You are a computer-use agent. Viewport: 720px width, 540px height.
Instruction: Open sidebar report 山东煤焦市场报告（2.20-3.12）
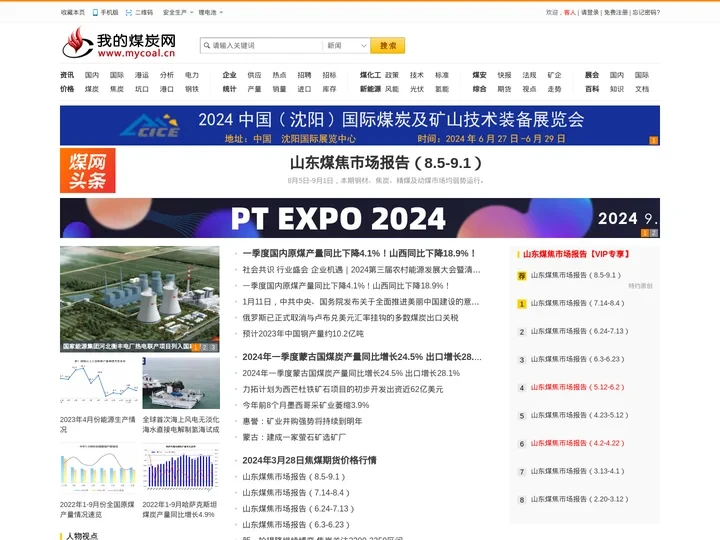tap(579, 499)
